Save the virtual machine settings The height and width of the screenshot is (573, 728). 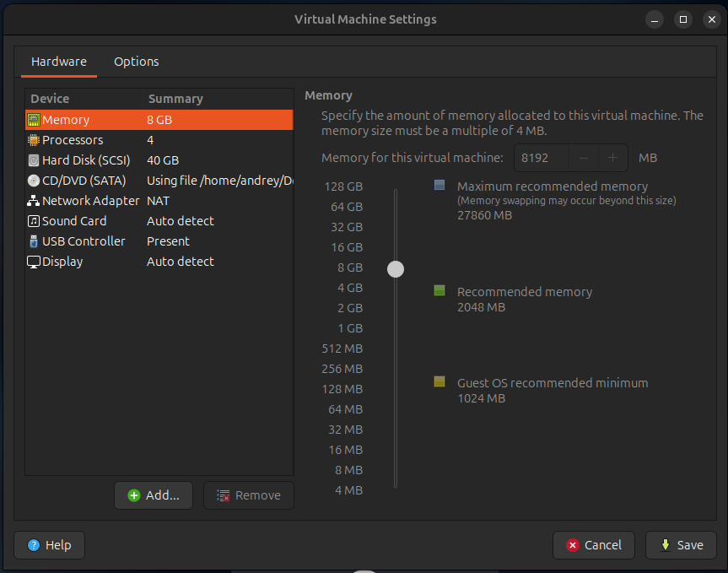point(681,545)
